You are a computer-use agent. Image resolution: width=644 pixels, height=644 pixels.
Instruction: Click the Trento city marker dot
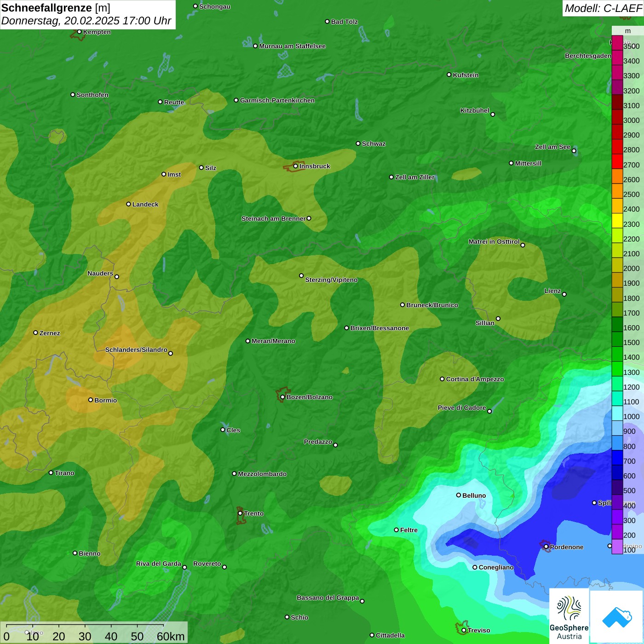[240, 513]
